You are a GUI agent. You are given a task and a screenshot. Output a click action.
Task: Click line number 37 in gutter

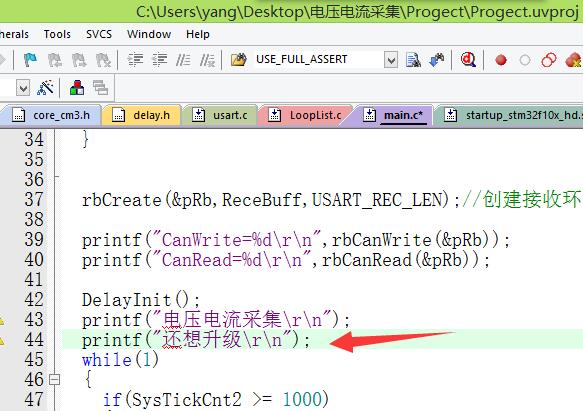(x=34, y=199)
